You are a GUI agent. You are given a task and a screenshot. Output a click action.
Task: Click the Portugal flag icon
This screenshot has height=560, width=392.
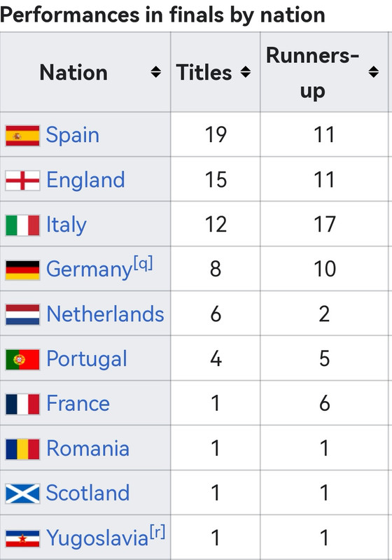22,360
